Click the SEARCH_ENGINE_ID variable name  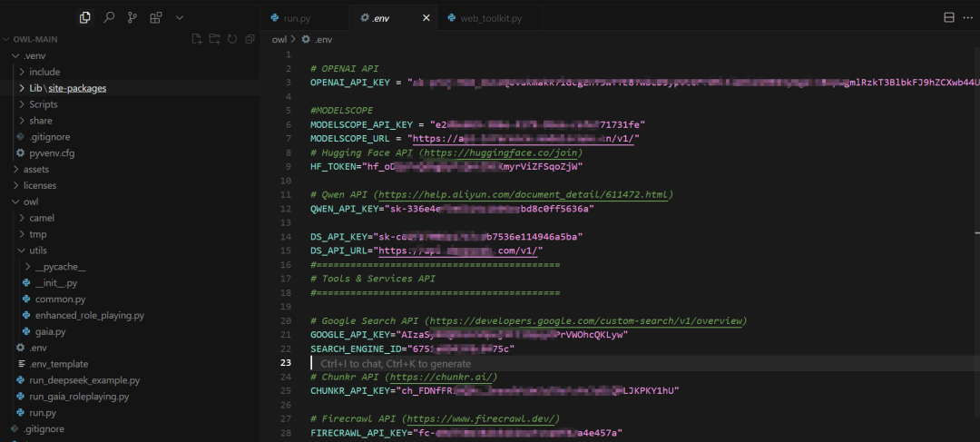coord(357,349)
